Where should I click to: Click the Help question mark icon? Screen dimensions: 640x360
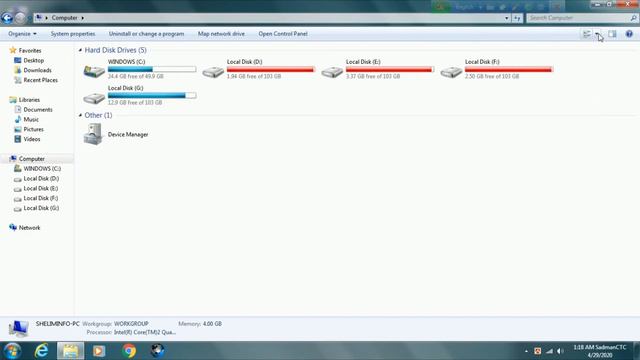(x=629, y=34)
